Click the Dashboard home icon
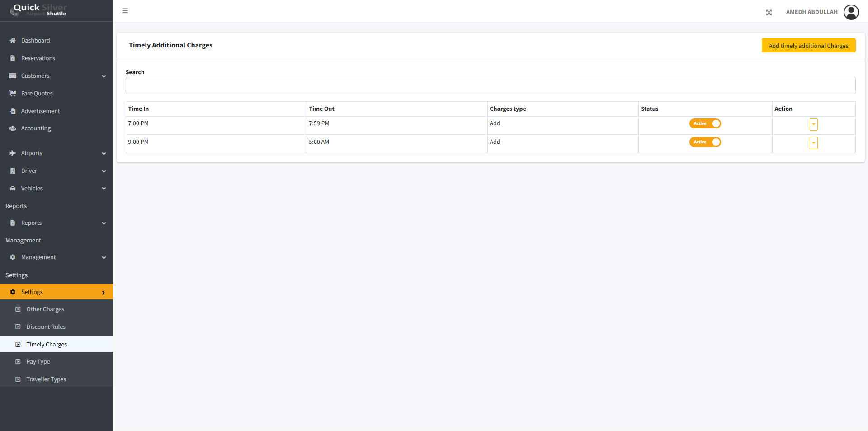 click(13, 41)
